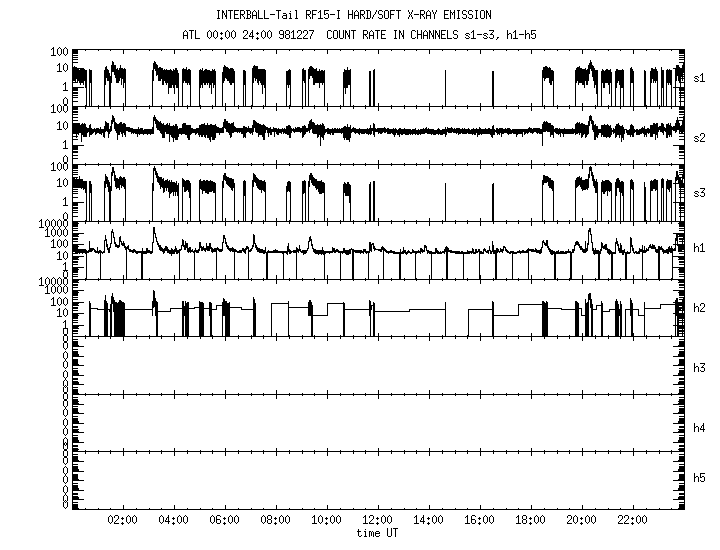The image size is (720, 550).
Task: Select the 'COUNT RATE IN CHANNELS' subtitle
Action: tap(399, 32)
